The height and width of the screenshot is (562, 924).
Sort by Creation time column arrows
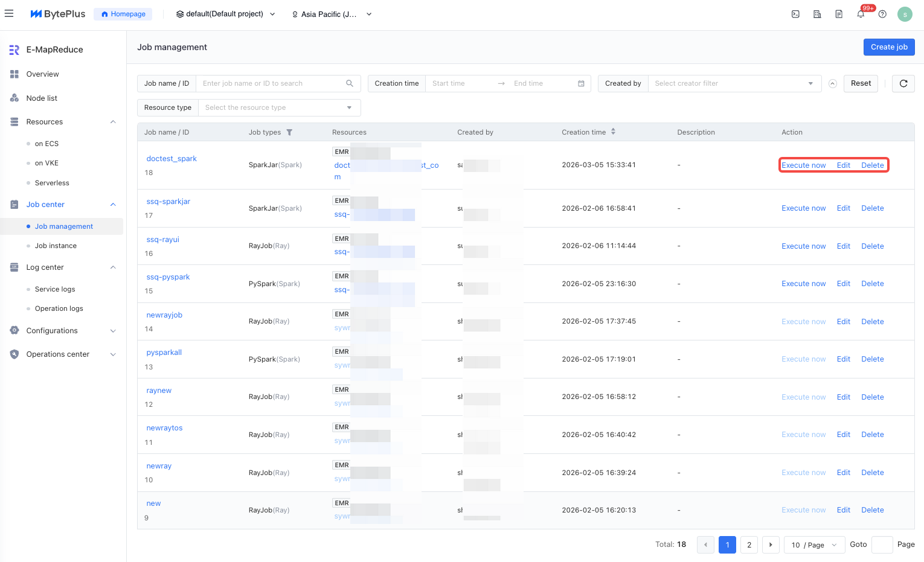[x=613, y=132]
